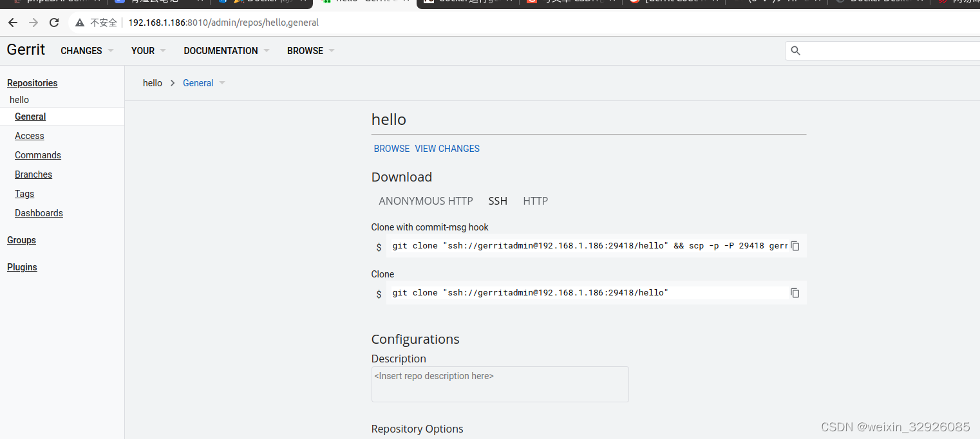Screen dimensions: 980x439
Task: Select the ANONYMOUS HTTP download tab
Action: pyautogui.click(x=426, y=201)
